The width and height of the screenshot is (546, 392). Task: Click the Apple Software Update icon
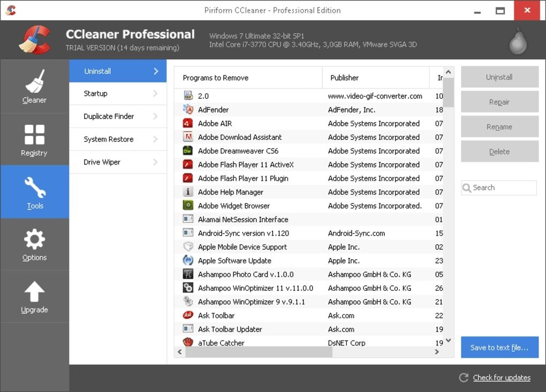(x=189, y=260)
